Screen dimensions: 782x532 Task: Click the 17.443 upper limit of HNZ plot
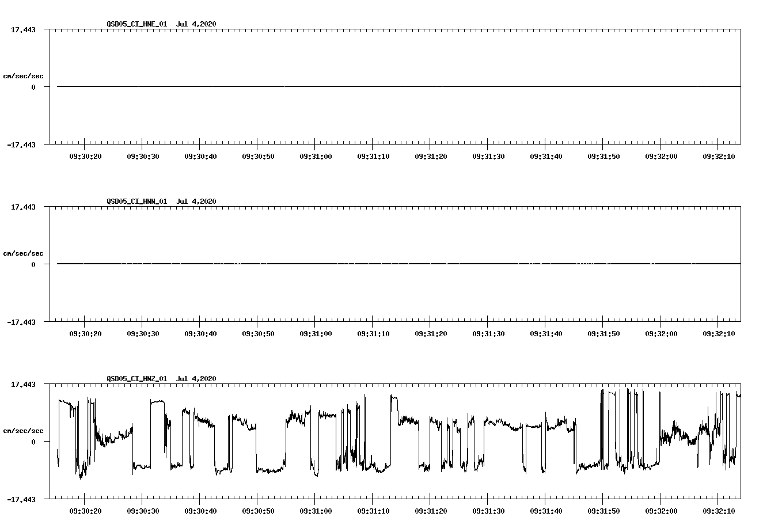point(24,384)
